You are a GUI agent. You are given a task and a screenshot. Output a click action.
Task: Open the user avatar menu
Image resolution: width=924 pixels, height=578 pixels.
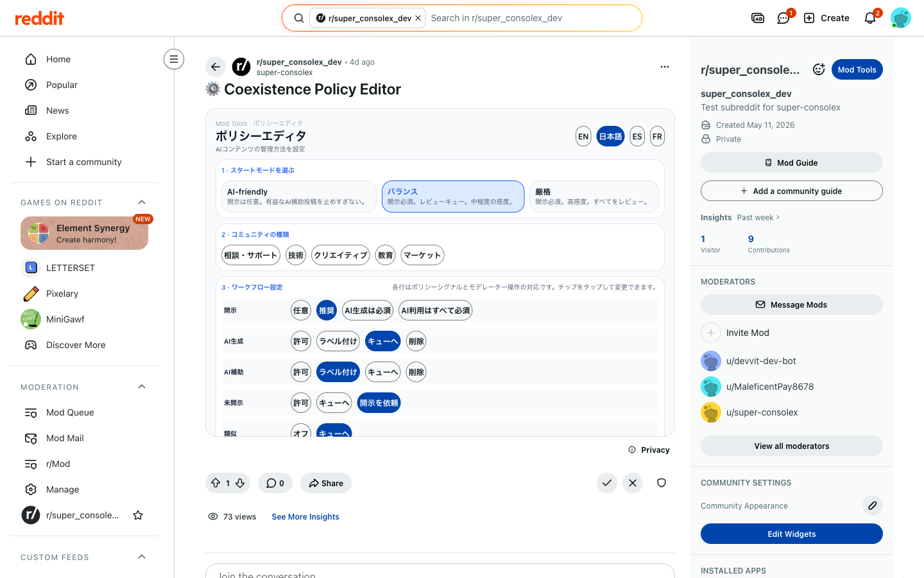[901, 18]
